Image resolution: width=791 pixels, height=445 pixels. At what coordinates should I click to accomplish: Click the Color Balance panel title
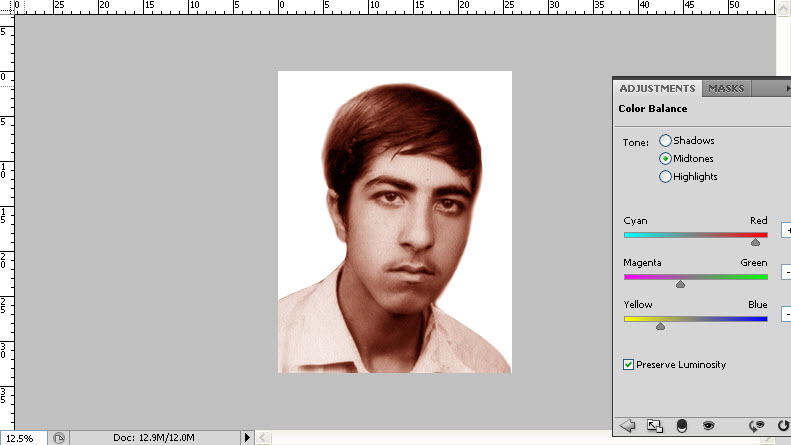[x=653, y=108]
